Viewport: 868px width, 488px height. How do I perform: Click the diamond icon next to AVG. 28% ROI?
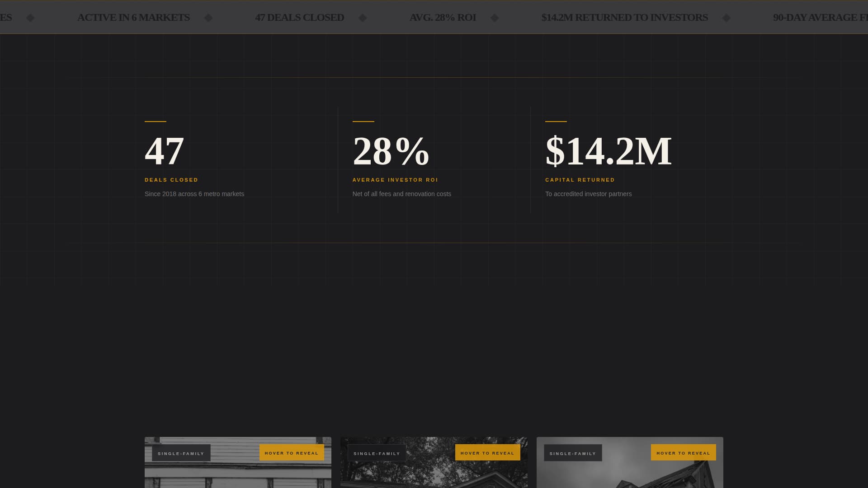(494, 18)
